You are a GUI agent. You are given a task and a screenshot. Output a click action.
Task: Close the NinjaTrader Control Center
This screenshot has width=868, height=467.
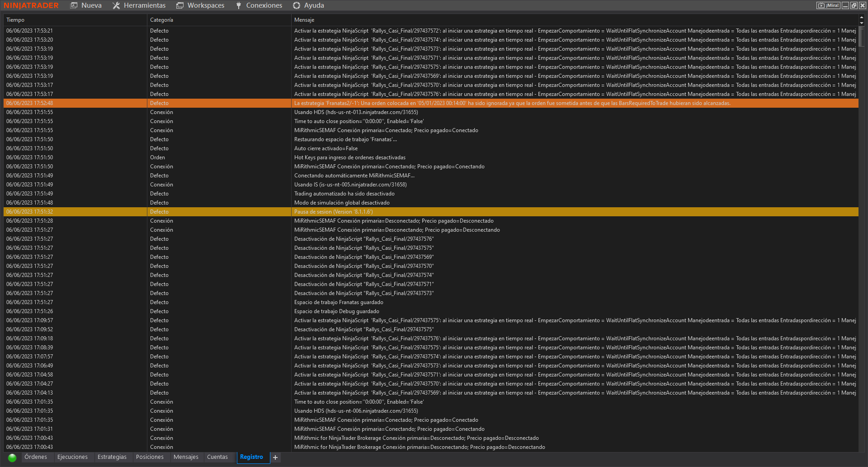click(863, 5)
